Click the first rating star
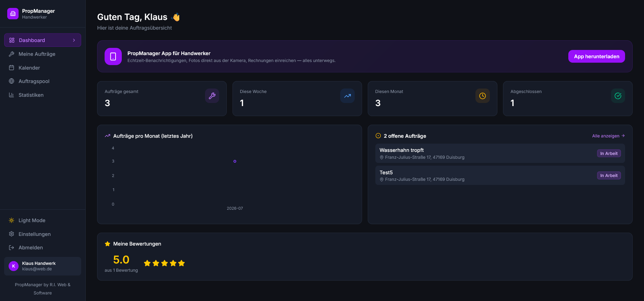The image size is (644, 301). pos(147,263)
